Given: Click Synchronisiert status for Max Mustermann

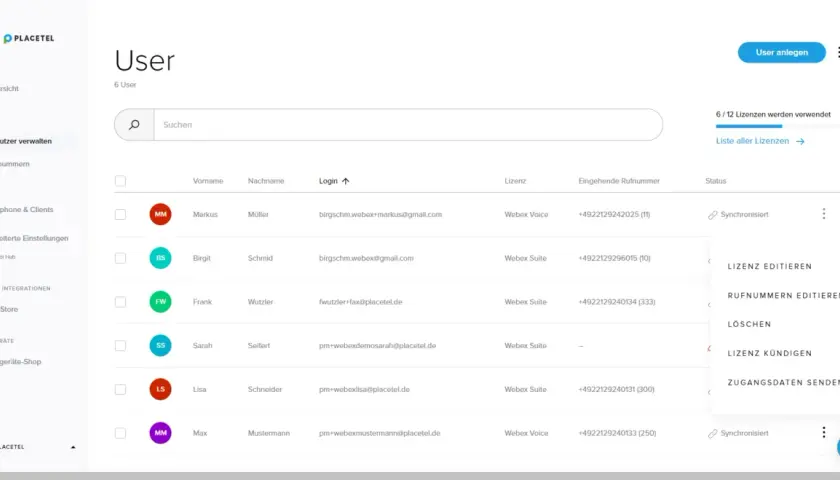Looking at the screenshot, I should (x=744, y=433).
